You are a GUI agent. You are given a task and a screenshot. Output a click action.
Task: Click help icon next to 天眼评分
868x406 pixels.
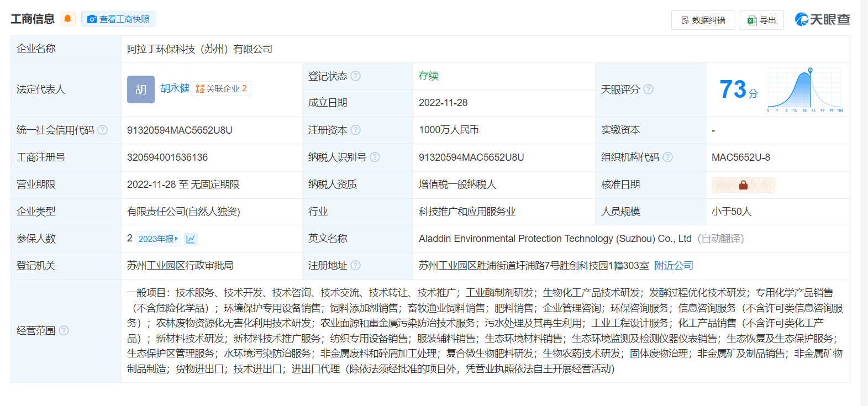point(649,89)
